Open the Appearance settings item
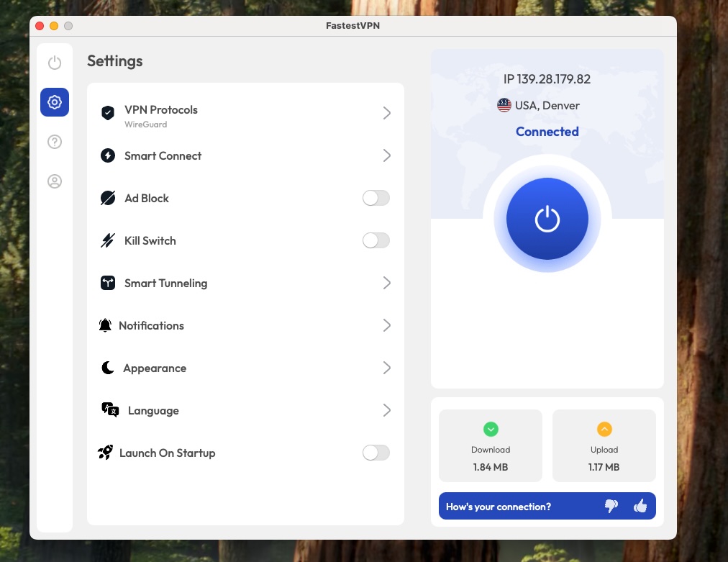The image size is (728, 562). pyautogui.click(x=155, y=368)
